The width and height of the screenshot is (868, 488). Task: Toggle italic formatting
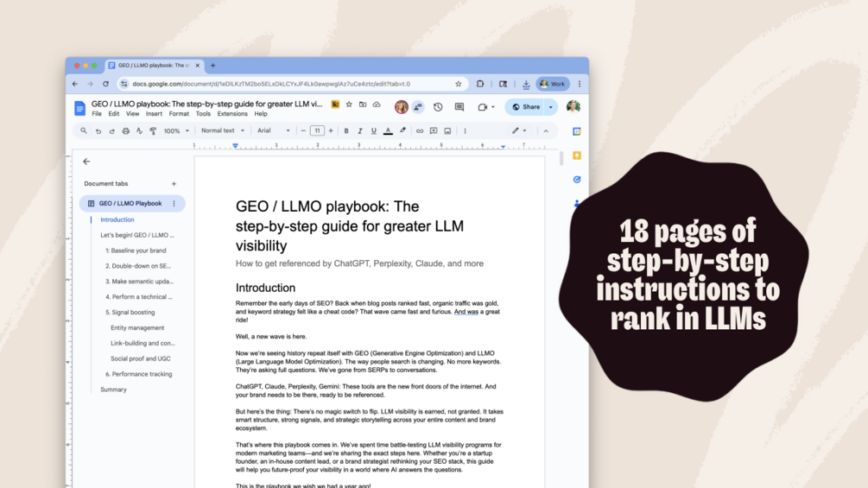click(x=360, y=131)
